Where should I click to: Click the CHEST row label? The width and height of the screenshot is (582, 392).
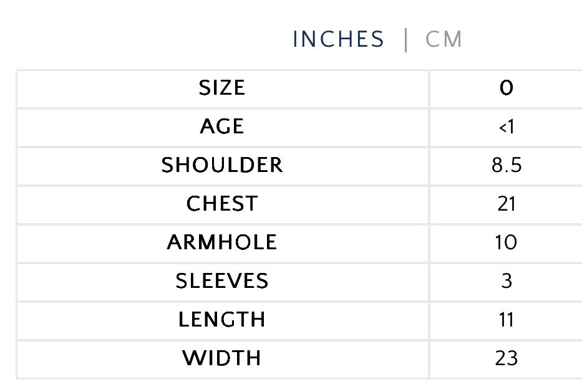coord(222,204)
